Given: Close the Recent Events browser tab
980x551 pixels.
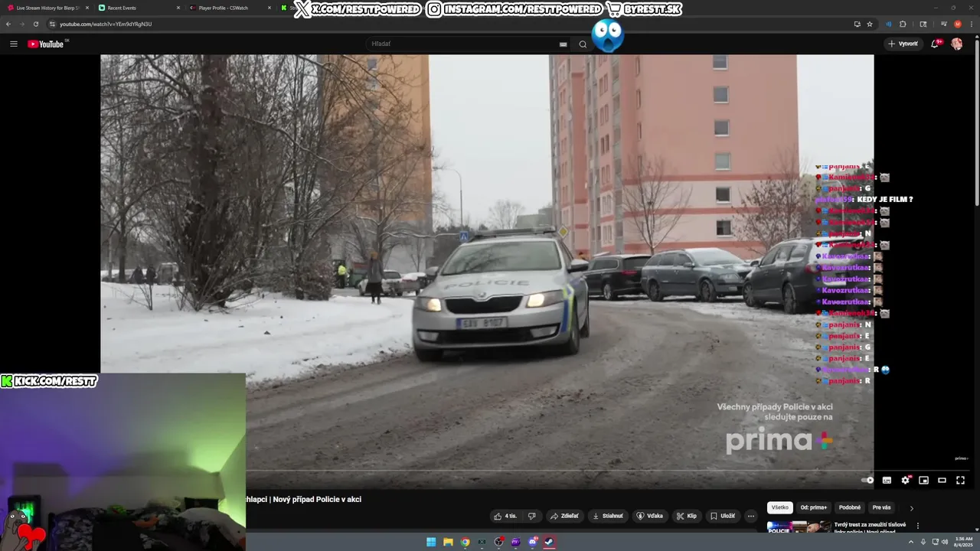Looking at the screenshot, I should tap(178, 8).
